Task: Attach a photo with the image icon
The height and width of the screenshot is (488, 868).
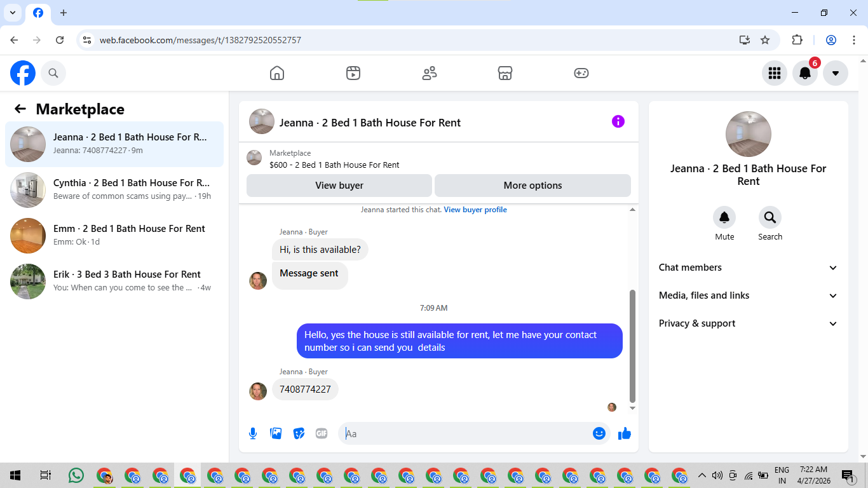Action: point(276,433)
